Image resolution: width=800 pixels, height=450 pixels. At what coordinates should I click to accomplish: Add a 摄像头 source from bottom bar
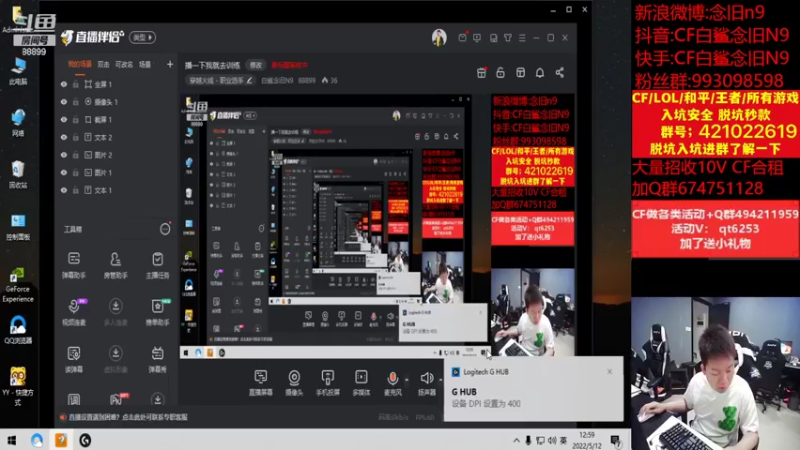(x=294, y=383)
